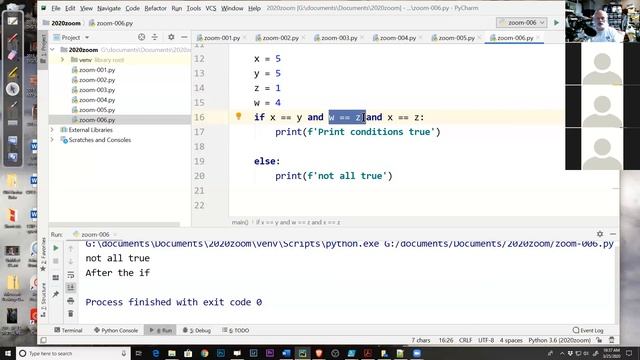Open zoom-006 run configuration dropdown

[521, 23]
